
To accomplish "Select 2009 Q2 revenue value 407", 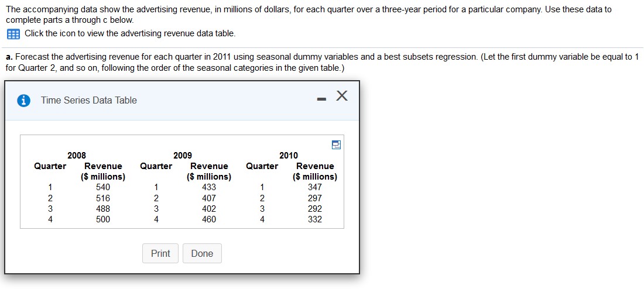I will click(209, 198).
